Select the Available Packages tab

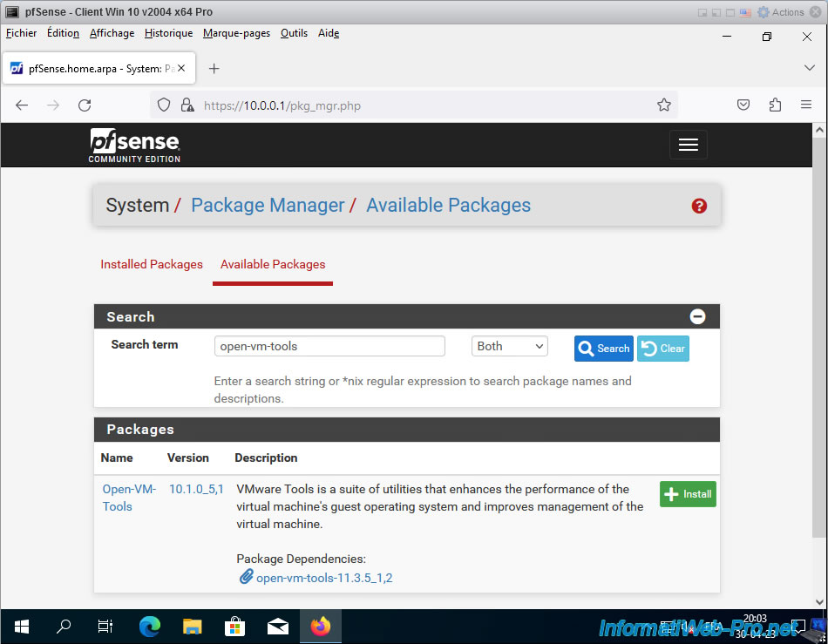(273, 264)
